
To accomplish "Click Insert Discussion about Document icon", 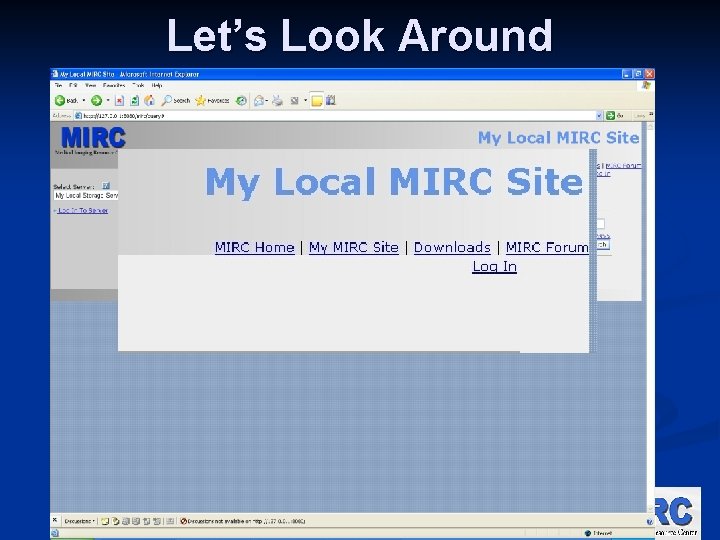I will (x=116, y=521).
